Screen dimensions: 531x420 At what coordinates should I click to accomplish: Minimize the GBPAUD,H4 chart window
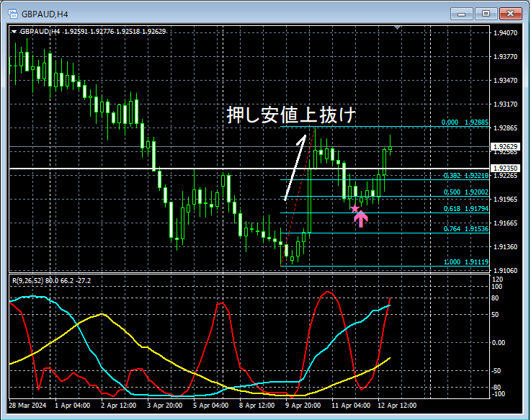pos(461,14)
